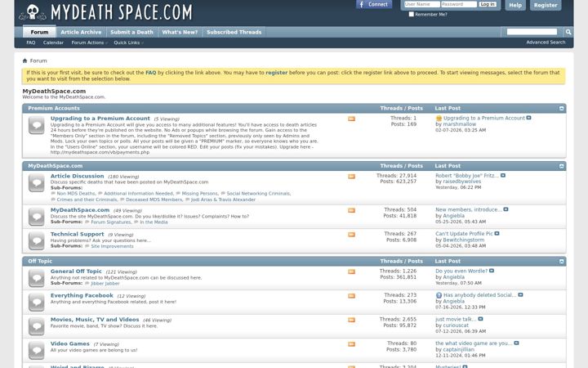Select the Forum tab
Screen dimensions: 588x368
click(x=39, y=32)
